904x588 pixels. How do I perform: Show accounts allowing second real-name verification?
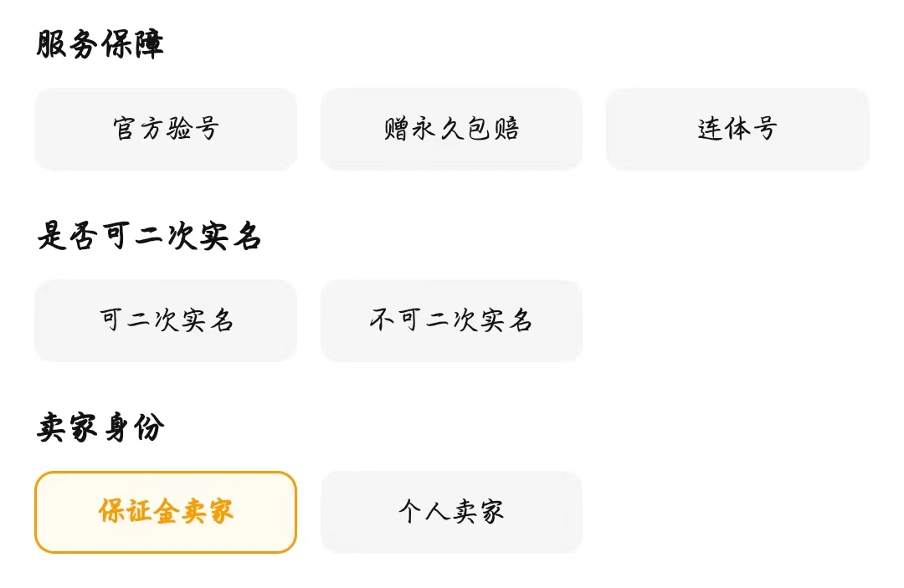(166, 320)
